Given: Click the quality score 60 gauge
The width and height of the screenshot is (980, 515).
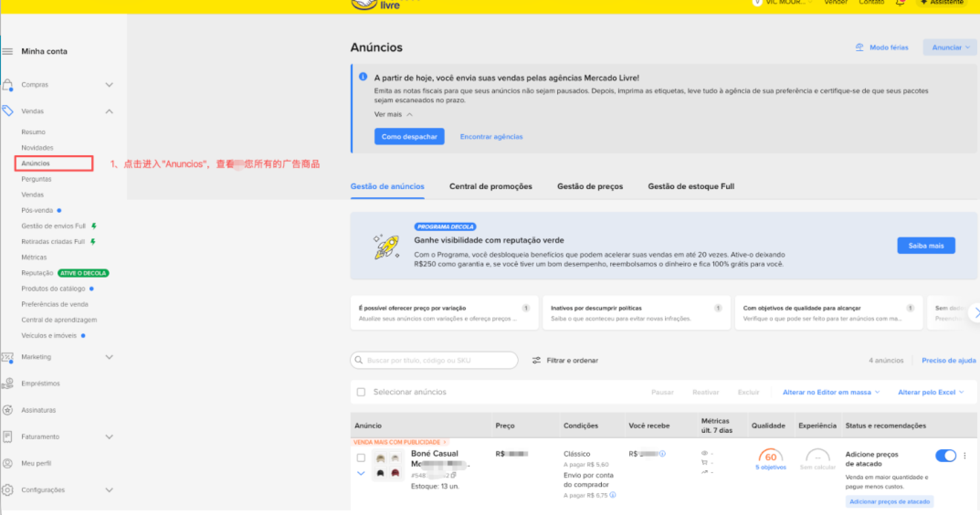Looking at the screenshot, I should [x=770, y=456].
